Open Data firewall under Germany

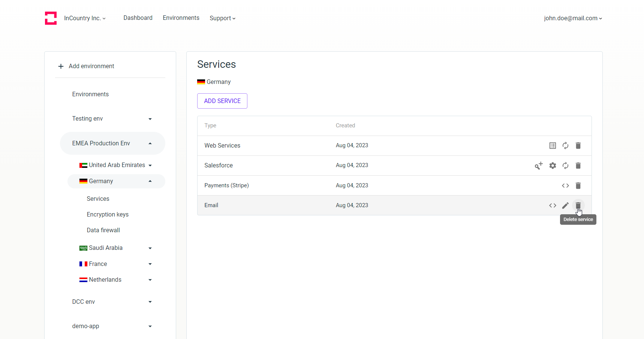click(x=103, y=230)
